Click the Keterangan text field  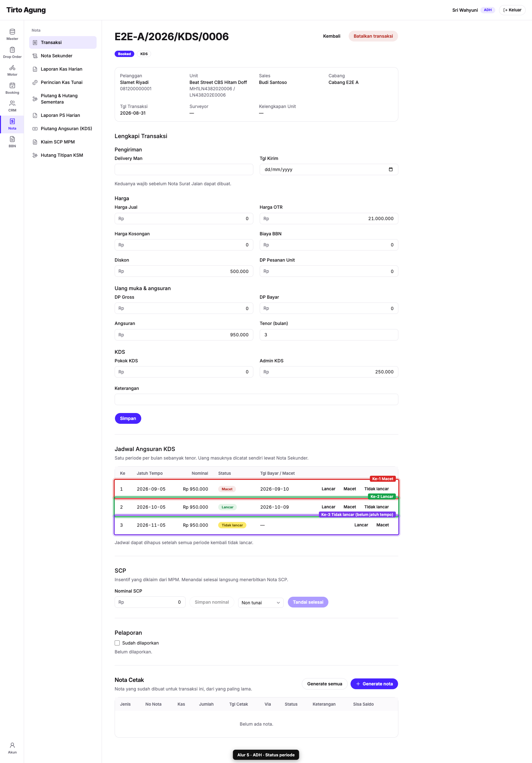[256, 399]
